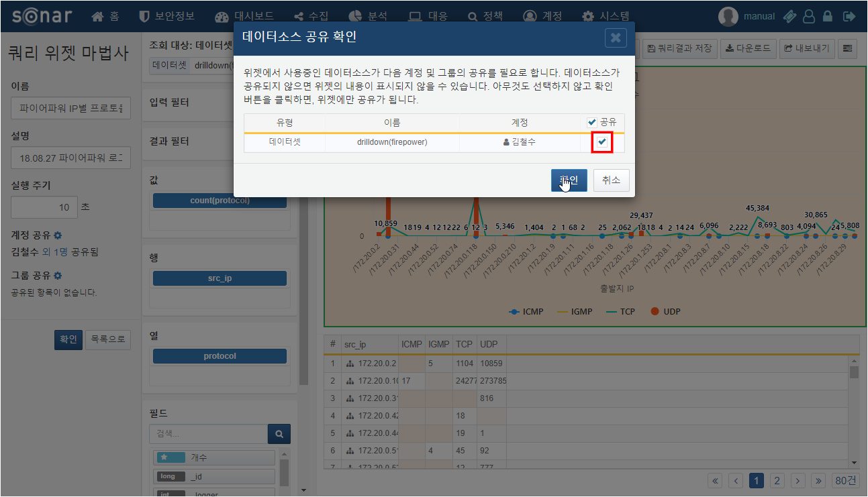Click the drilldown(firepower) cell in the dialog
Screen dimensions: 868x497
[x=392, y=142]
